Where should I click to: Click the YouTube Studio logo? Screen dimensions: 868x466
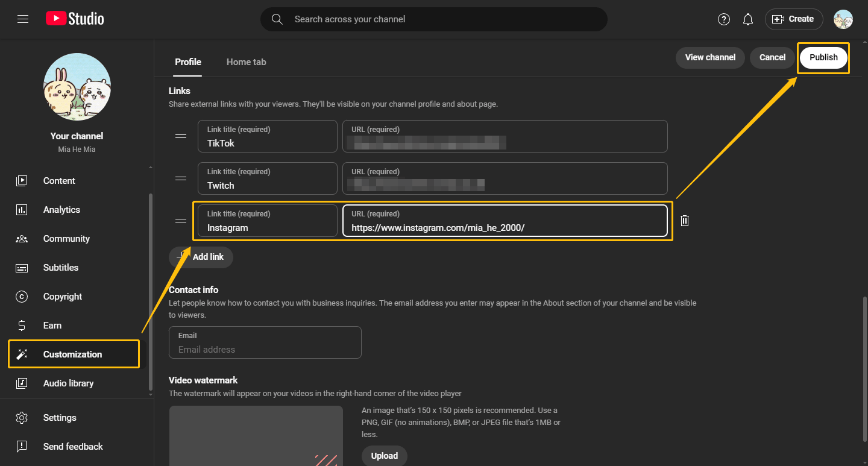click(75, 19)
